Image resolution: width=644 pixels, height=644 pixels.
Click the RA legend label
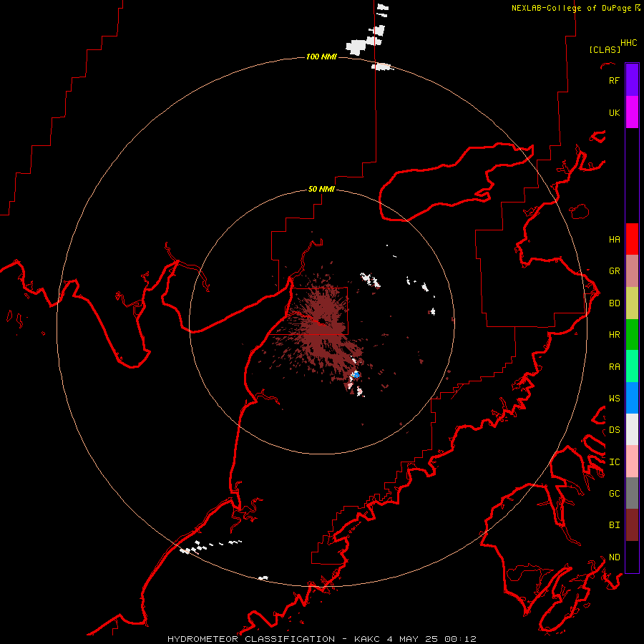[x=614, y=366]
